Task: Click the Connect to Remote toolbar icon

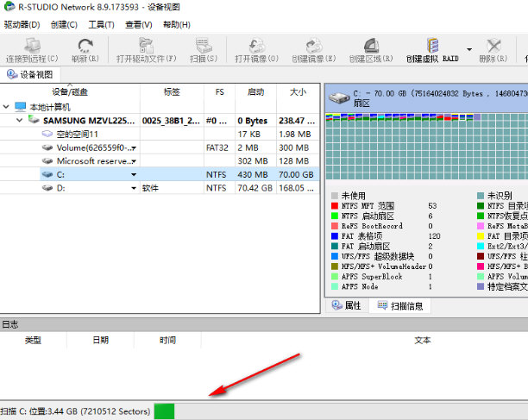Action: (32, 45)
